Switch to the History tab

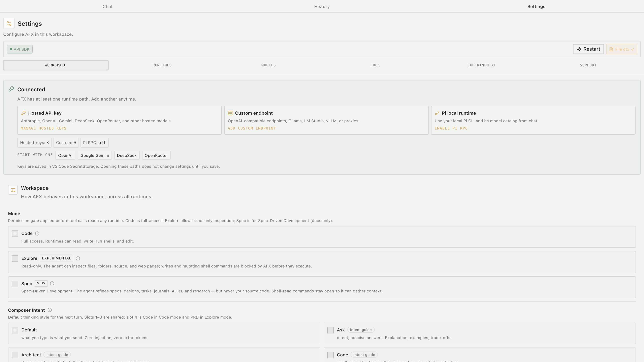(322, 6)
